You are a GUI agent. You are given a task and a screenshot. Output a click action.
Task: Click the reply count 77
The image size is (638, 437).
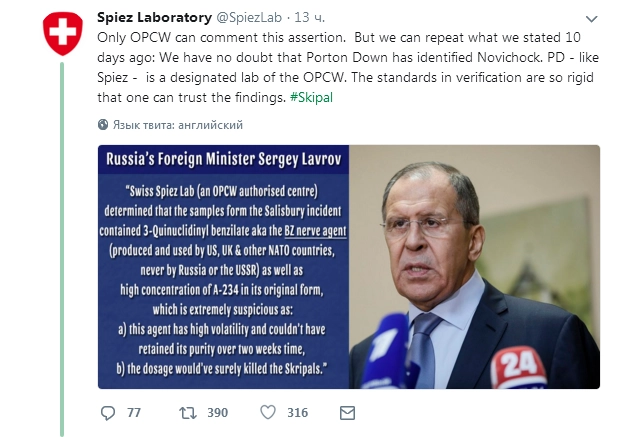pos(134,412)
